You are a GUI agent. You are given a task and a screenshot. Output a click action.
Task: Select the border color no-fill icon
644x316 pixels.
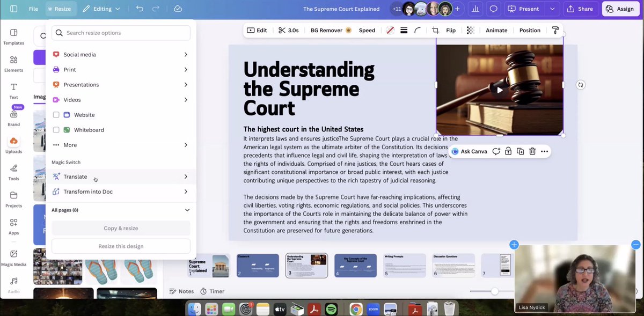point(390,31)
